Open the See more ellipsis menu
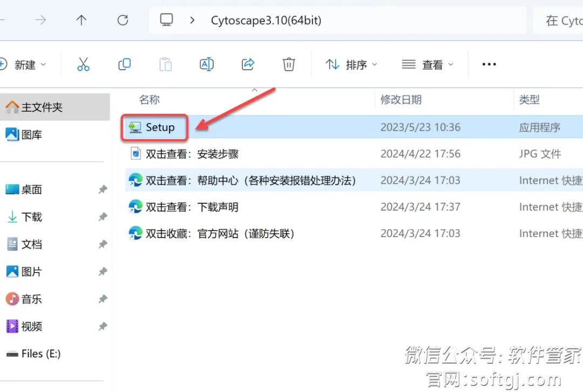This screenshot has height=392, width=583. (x=489, y=64)
